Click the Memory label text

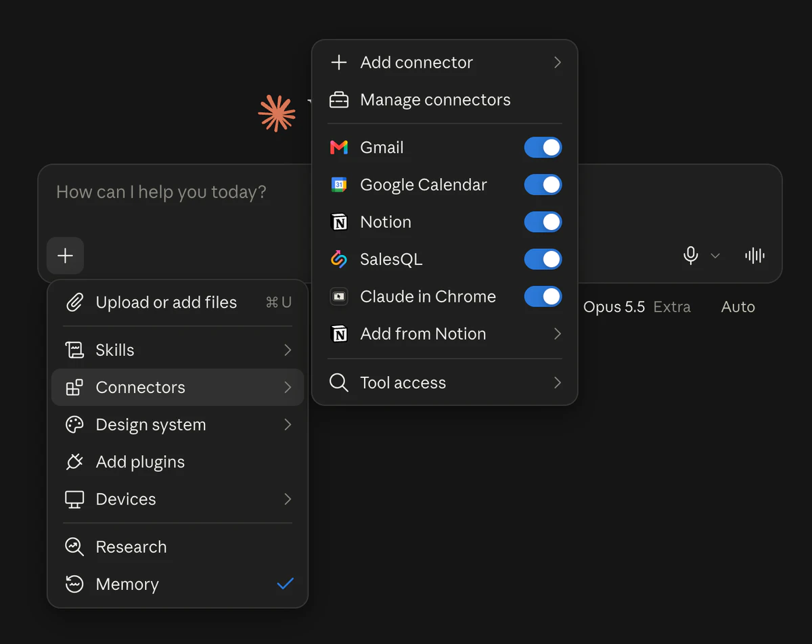pyautogui.click(x=127, y=584)
